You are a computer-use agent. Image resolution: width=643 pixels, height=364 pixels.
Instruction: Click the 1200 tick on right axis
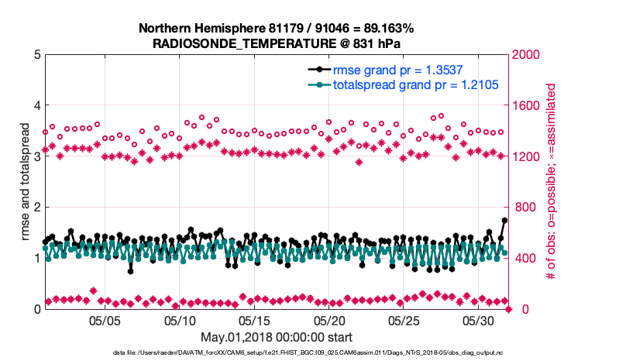click(x=528, y=157)
